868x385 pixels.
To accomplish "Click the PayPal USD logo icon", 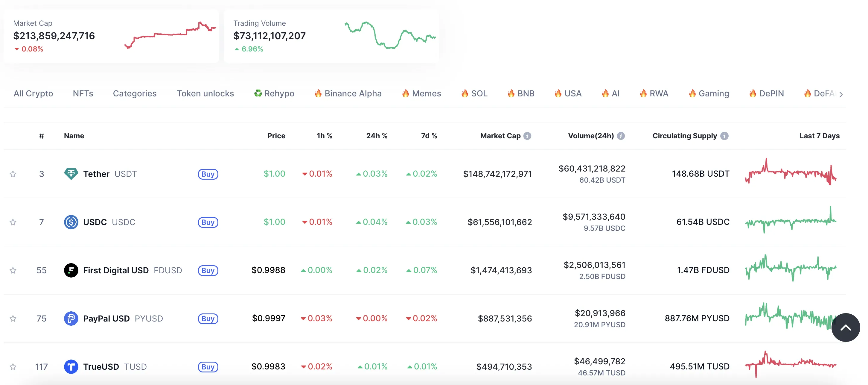I will (x=71, y=319).
